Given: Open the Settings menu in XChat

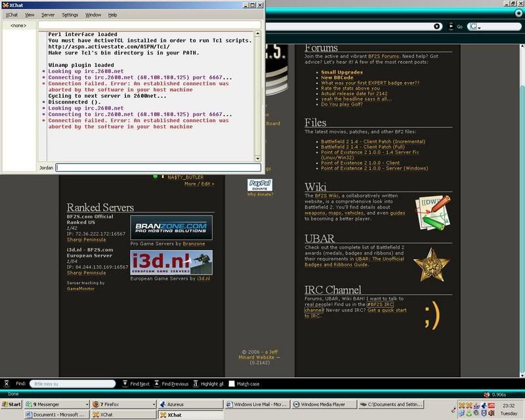Looking at the screenshot, I should pyautogui.click(x=70, y=14).
